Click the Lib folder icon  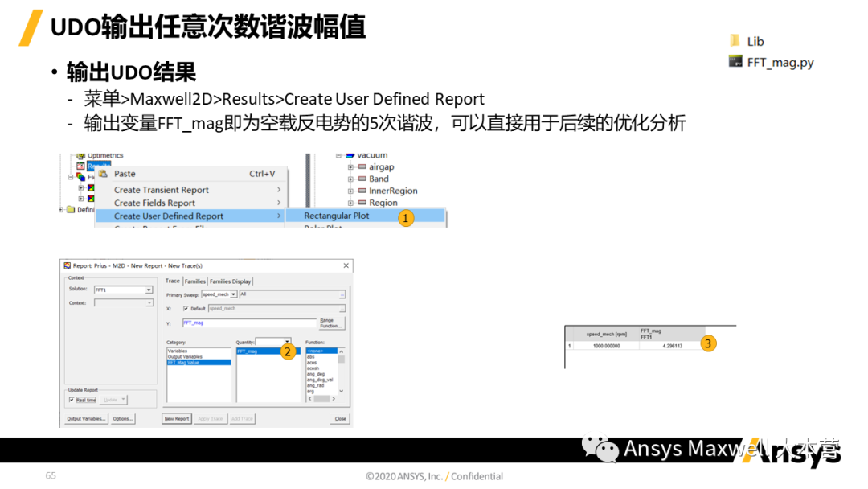coord(735,40)
